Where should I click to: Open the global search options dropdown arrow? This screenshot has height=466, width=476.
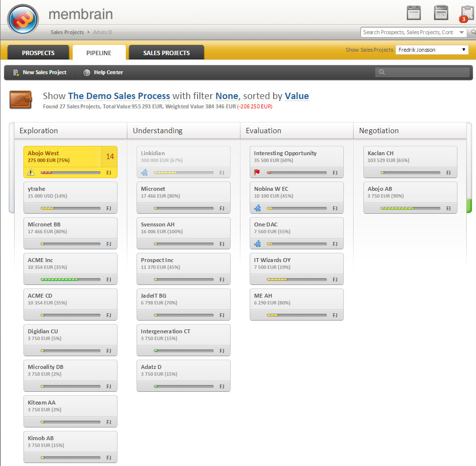[462, 32]
